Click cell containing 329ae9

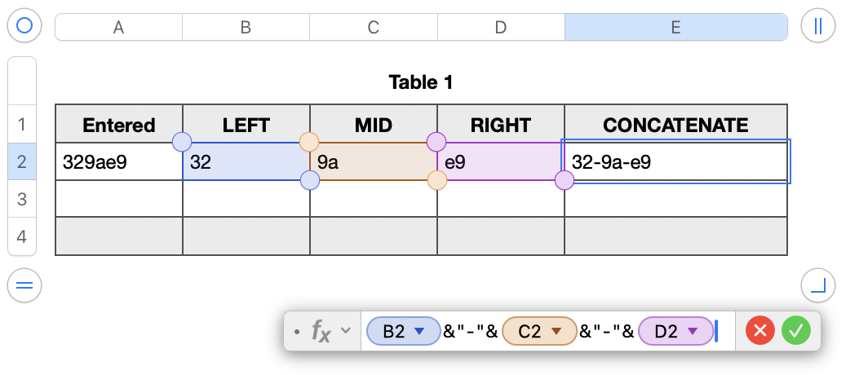tap(119, 162)
